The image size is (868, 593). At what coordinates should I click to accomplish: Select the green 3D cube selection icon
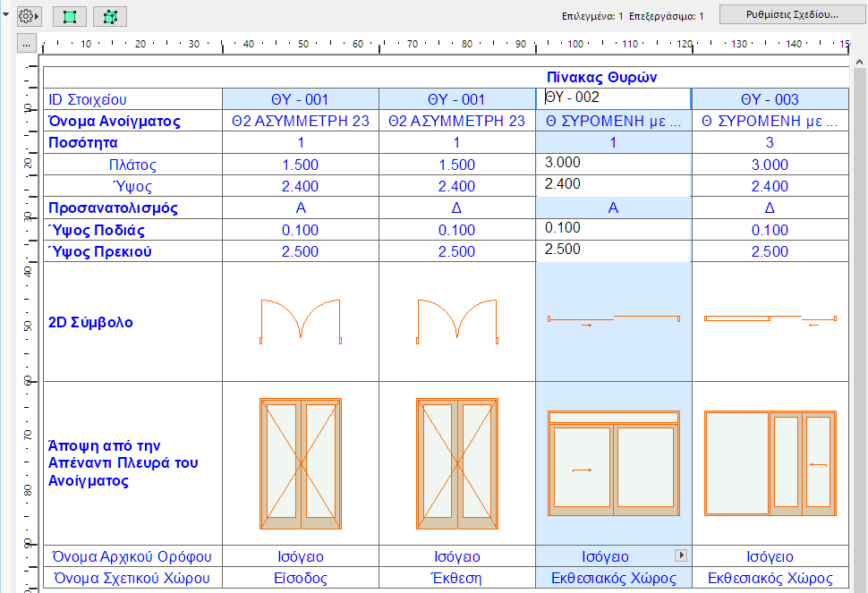[109, 16]
